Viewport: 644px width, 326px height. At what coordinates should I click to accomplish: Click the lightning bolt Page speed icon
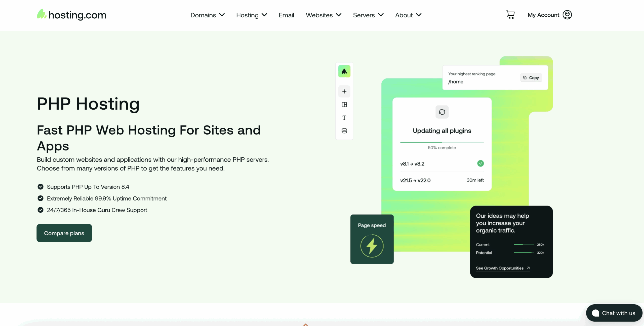coord(372,246)
